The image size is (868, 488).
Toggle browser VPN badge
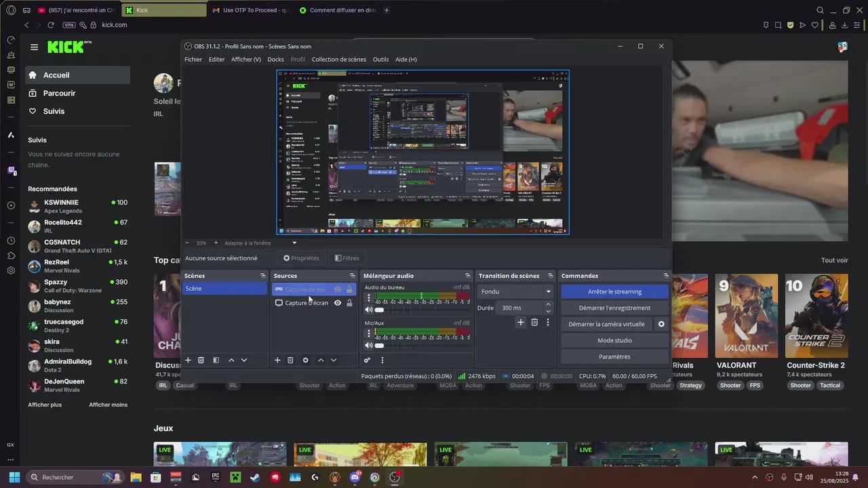[68, 25]
